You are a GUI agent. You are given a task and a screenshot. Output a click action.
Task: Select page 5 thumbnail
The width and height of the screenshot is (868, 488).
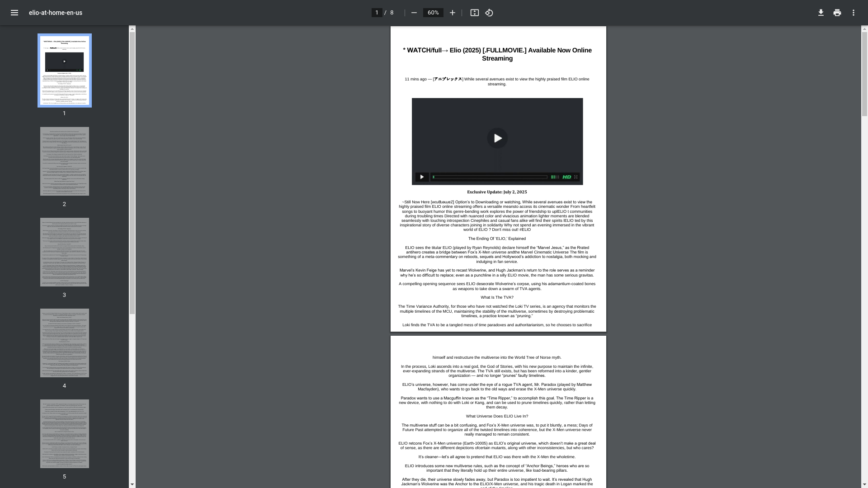[x=65, y=434]
